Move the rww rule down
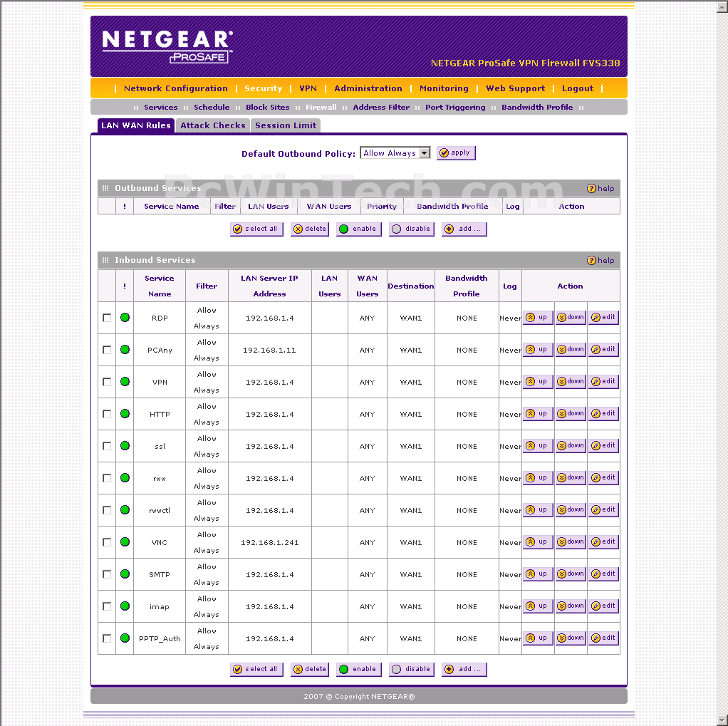 pyautogui.click(x=571, y=478)
